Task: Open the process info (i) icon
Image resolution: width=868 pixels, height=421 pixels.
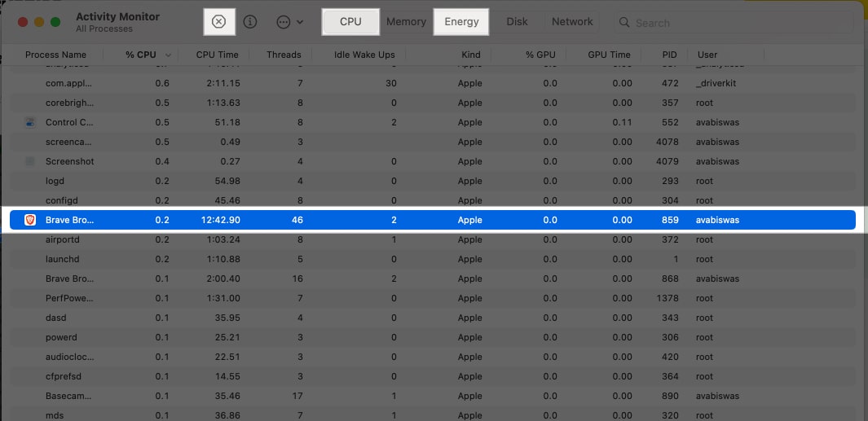Action: 251,22
